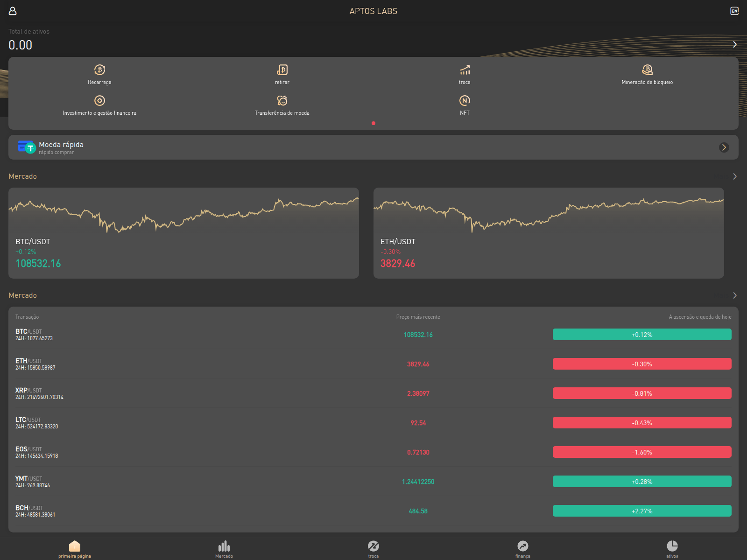Click the BCH price 484.58
This screenshot has height=560, width=747.
(418, 511)
